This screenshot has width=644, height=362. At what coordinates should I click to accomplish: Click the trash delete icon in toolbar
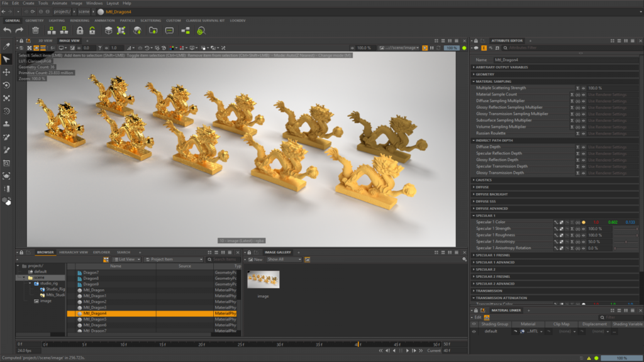click(x=35, y=30)
